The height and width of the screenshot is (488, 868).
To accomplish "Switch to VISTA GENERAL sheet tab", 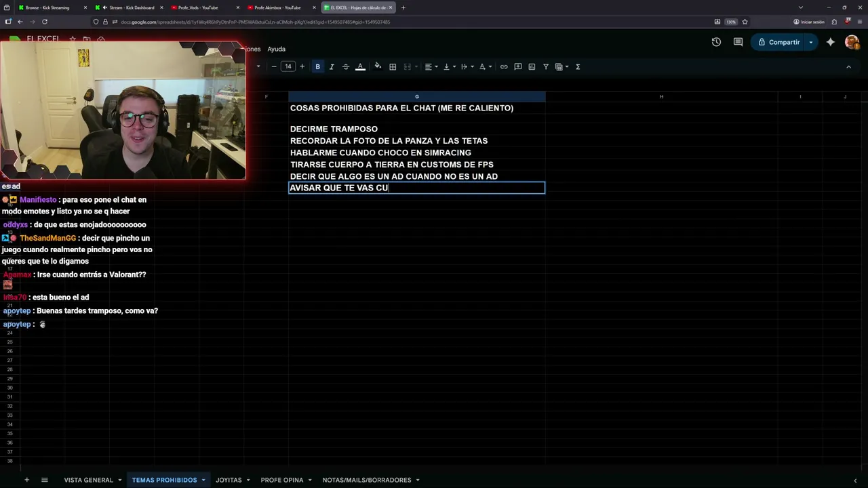I will pos(88,480).
